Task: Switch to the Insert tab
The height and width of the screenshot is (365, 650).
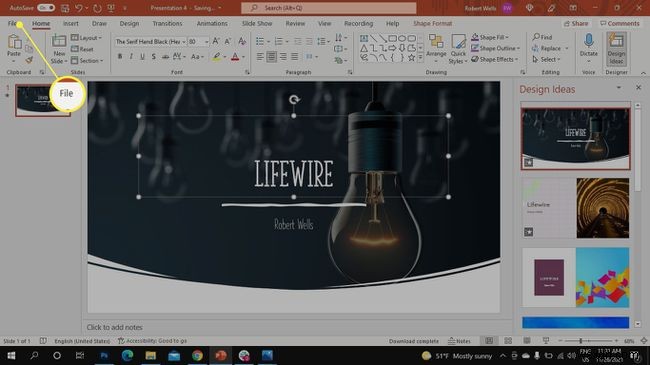Action: coord(70,24)
